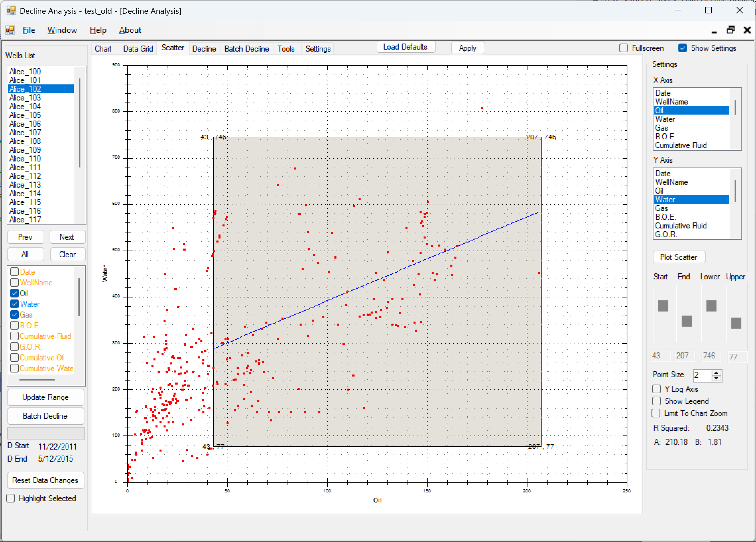The height and width of the screenshot is (542, 756).
Task: Uncheck the Oil column checkbox
Action: coord(14,293)
